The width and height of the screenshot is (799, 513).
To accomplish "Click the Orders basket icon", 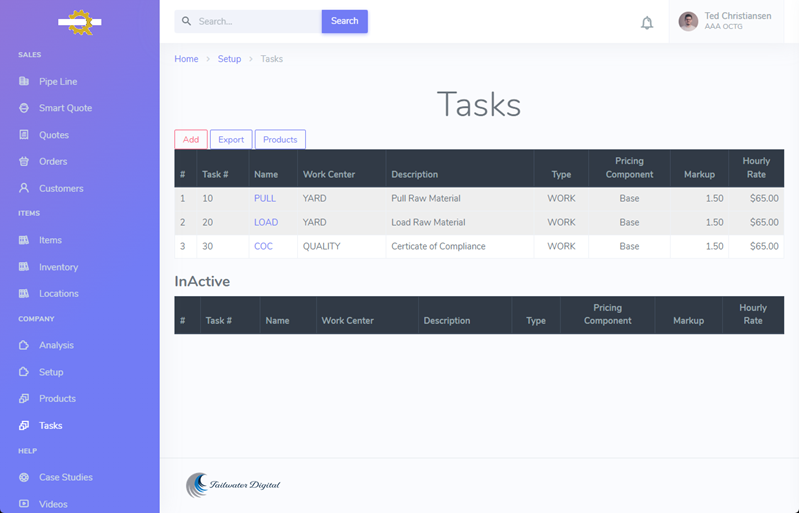I will click(24, 161).
